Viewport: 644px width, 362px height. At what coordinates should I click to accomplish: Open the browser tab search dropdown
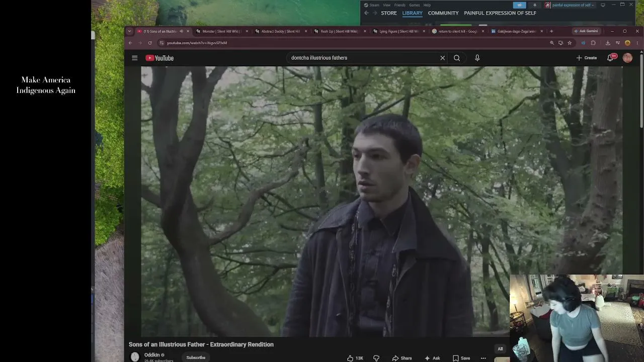pos(129,31)
